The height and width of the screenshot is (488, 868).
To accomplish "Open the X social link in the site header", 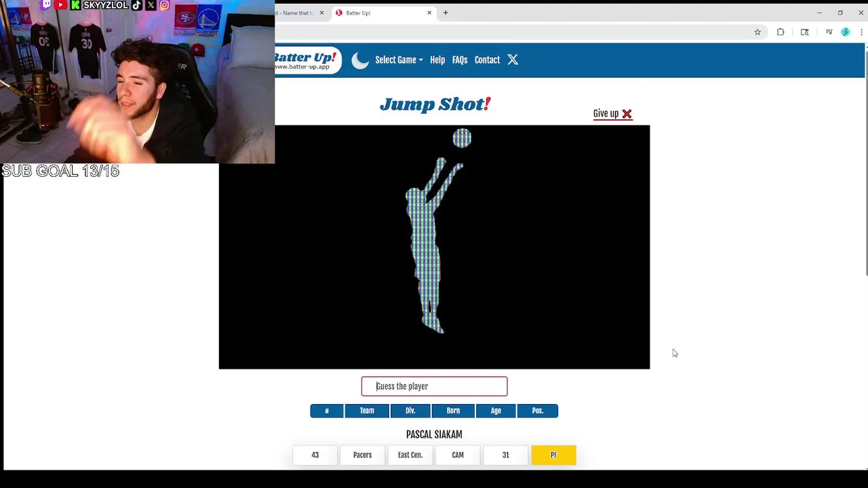I will (513, 60).
